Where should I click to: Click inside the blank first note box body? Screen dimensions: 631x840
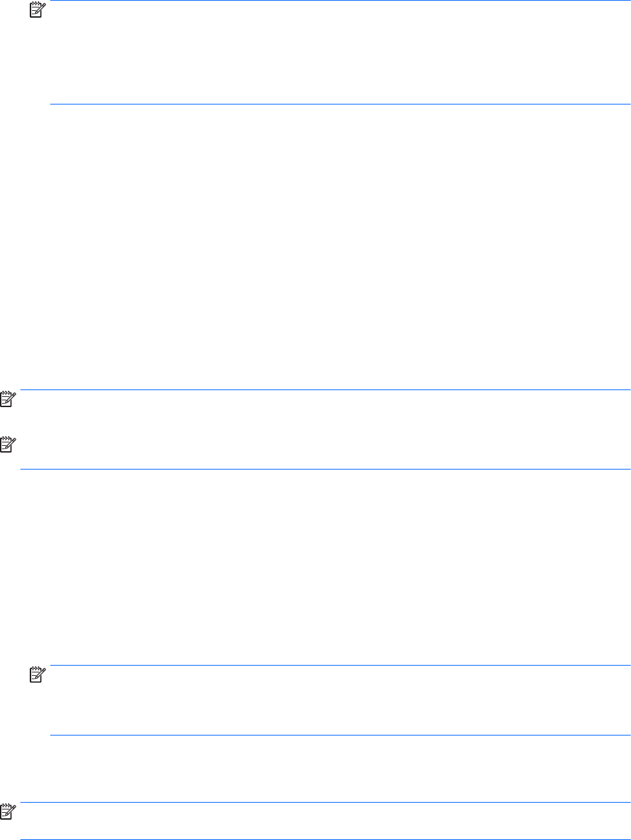pos(339,53)
